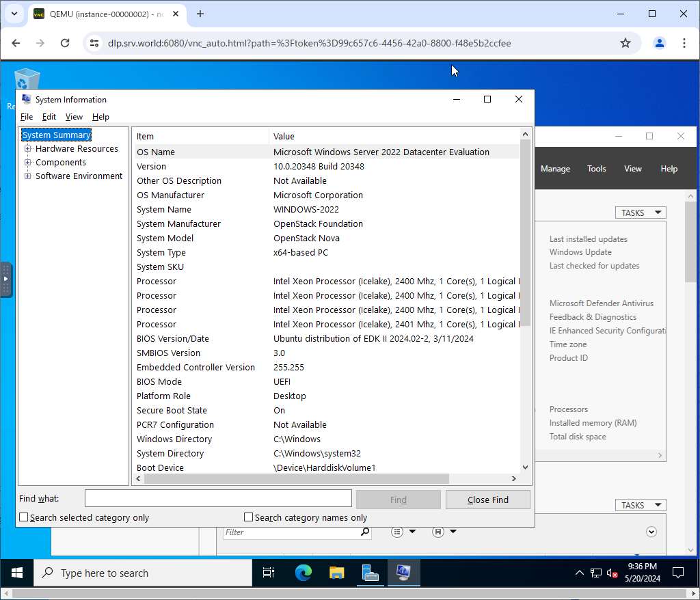Expand the Components tree node
The image size is (700, 600).
pos(27,163)
